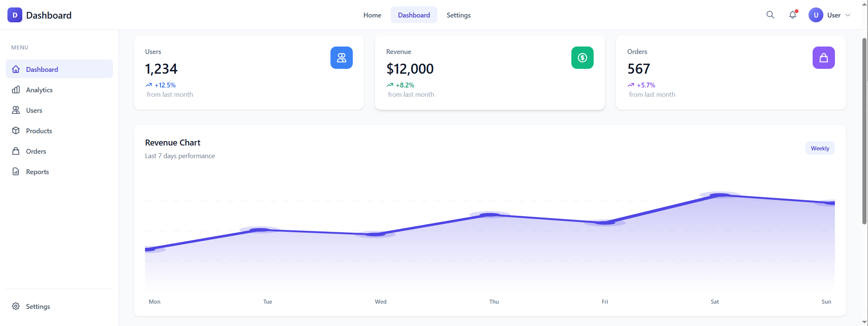Image resolution: width=868 pixels, height=326 pixels.
Task: Click the trend arrow next to +8.2%
Action: (x=390, y=85)
